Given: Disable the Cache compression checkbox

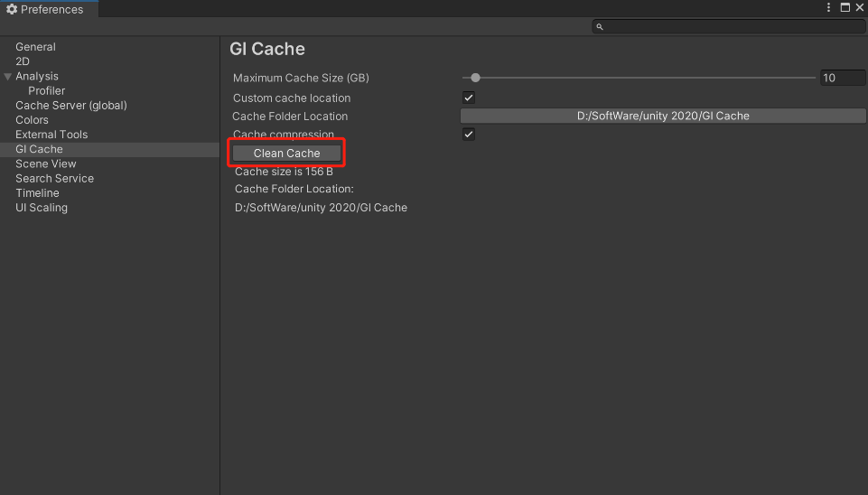Looking at the screenshot, I should point(469,134).
